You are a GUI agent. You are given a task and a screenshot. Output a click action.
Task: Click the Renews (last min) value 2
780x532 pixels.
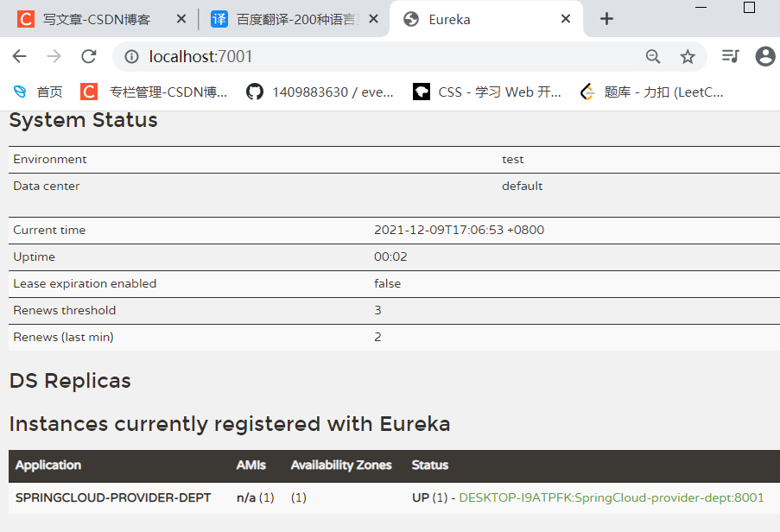(377, 337)
